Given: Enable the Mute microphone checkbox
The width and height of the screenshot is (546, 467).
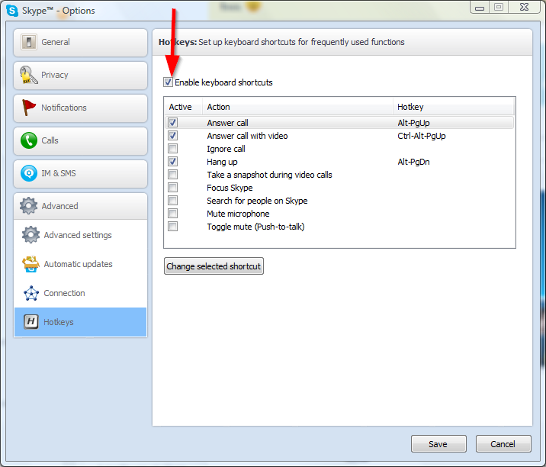Looking at the screenshot, I should pyautogui.click(x=173, y=213).
